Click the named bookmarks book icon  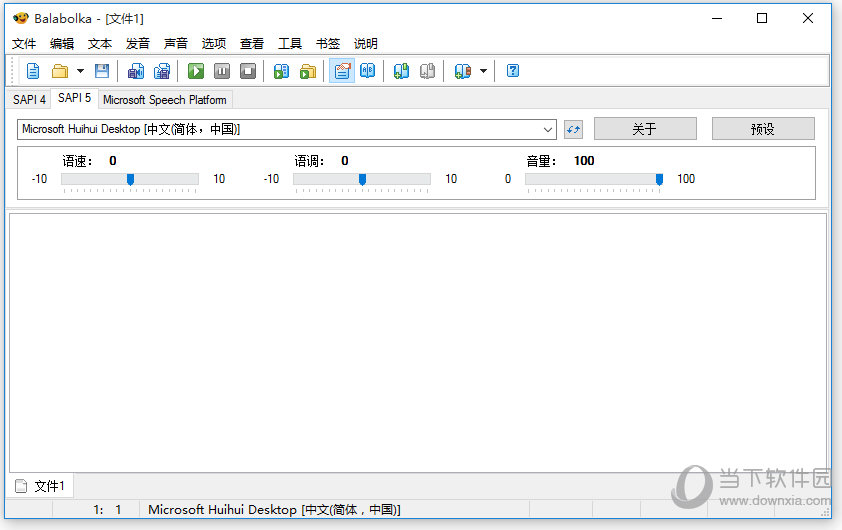tap(462, 71)
